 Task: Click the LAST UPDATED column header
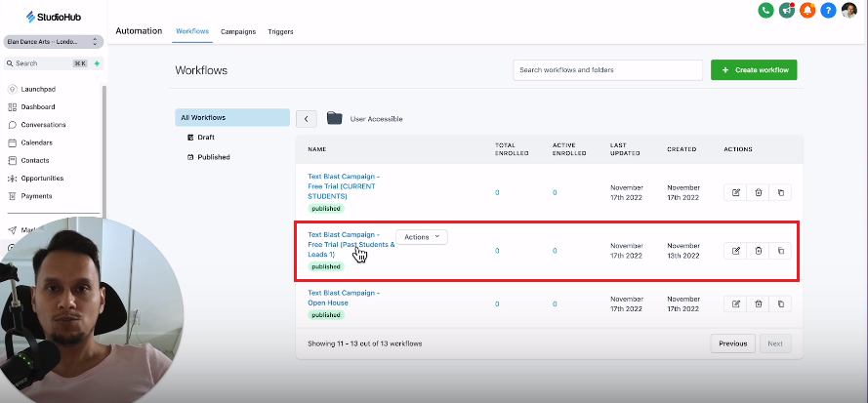click(625, 149)
